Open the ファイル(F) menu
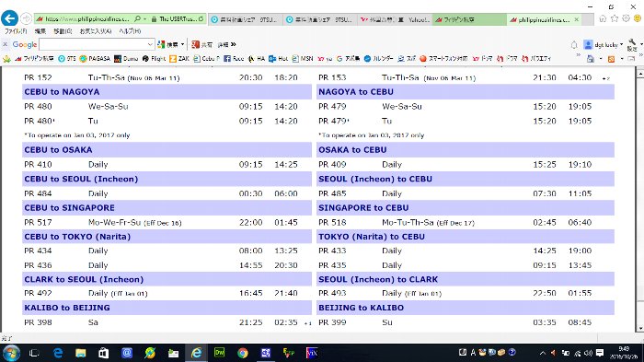 tap(16, 31)
